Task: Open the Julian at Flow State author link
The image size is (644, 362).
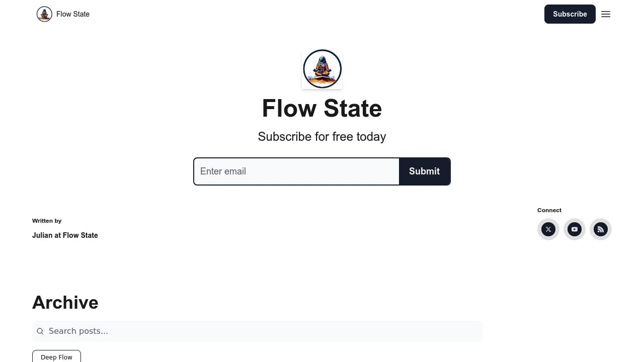Action: click(65, 235)
